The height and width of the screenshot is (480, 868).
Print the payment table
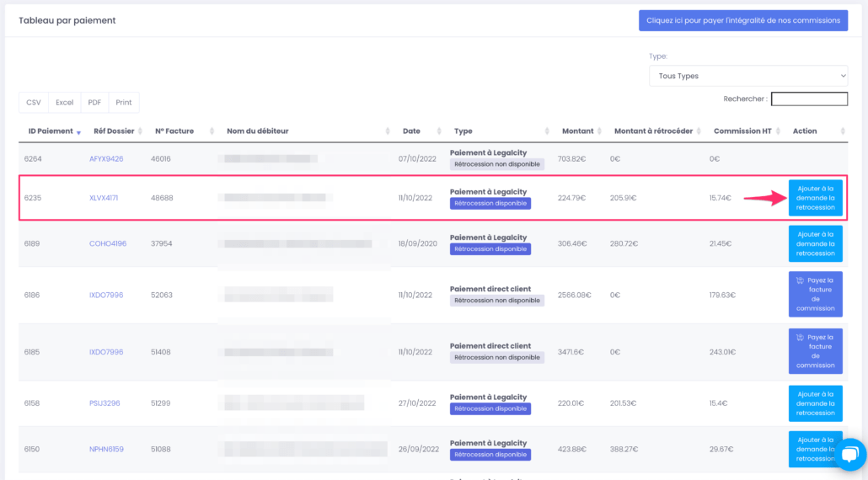pyautogui.click(x=123, y=102)
